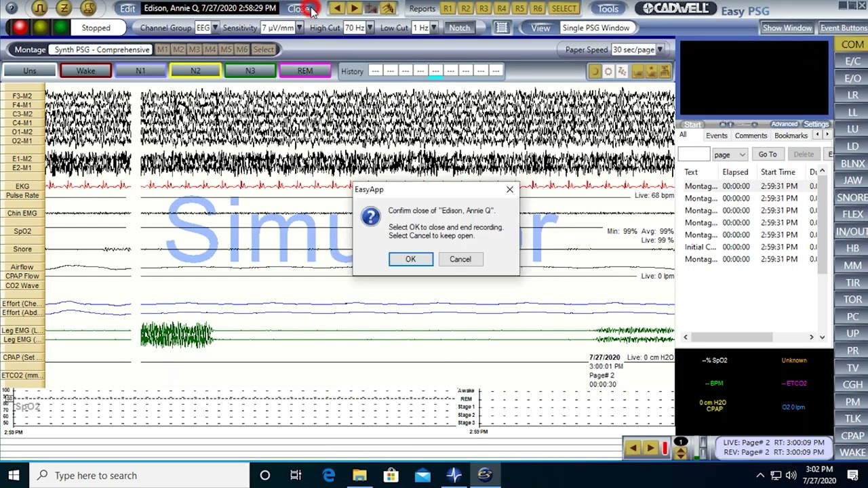This screenshot has height=488, width=868.
Task: Click the page-back arrow near bottom playback controls
Action: click(x=632, y=448)
